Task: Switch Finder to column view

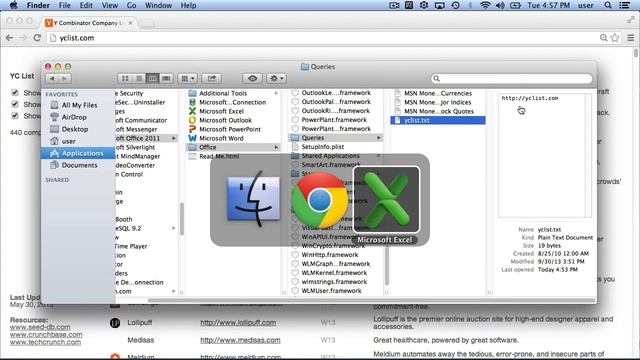Action: tap(152, 78)
